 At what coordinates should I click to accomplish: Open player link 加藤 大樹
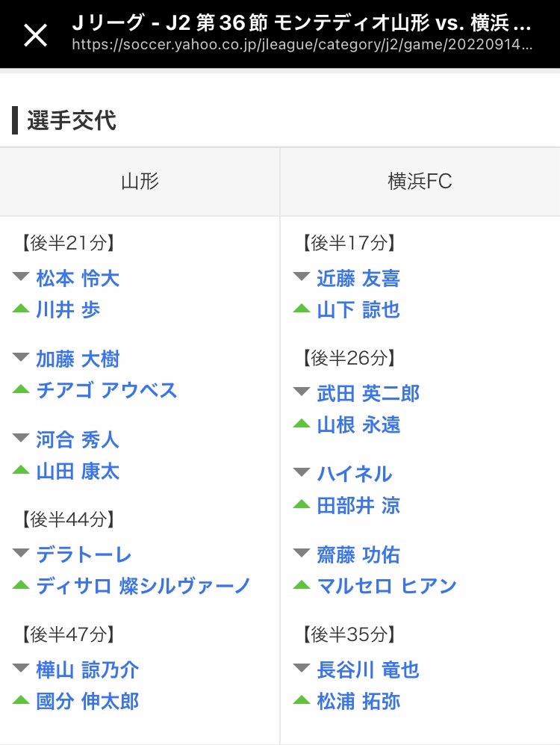pos(78,359)
